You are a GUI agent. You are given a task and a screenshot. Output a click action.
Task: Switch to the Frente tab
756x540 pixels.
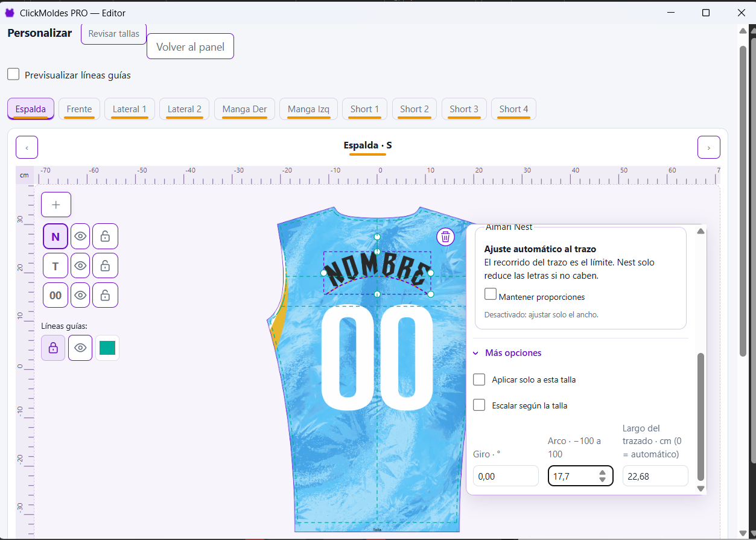point(80,109)
